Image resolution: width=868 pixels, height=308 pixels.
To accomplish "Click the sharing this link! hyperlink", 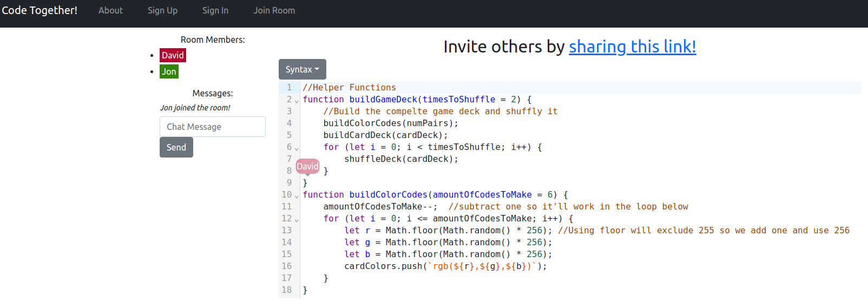I will [x=632, y=47].
